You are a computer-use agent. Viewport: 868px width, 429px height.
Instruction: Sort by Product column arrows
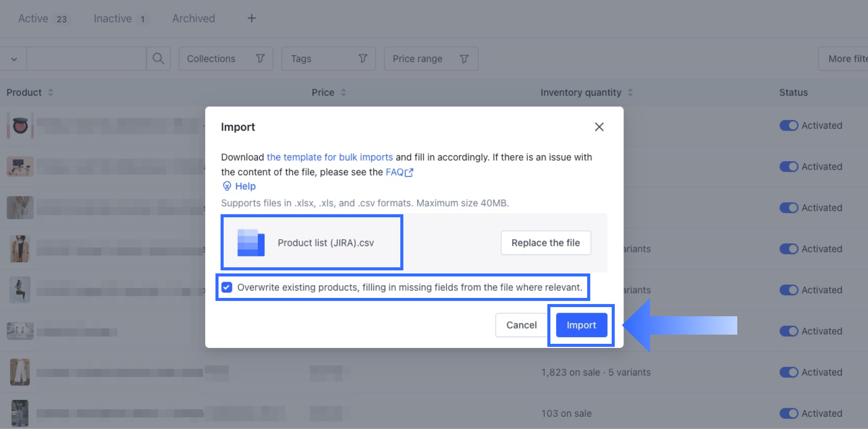click(51, 92)
